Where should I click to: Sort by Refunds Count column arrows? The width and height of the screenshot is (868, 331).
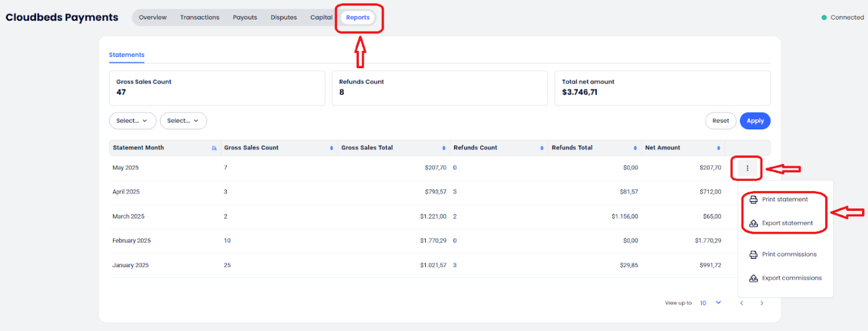pyautogui.click(x=542, y=148)
